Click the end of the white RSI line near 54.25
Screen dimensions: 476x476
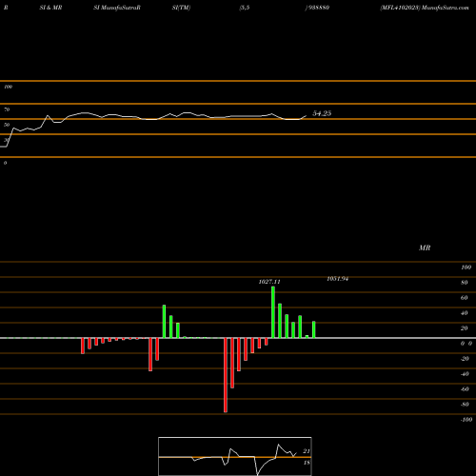click(x=306, y=116)
